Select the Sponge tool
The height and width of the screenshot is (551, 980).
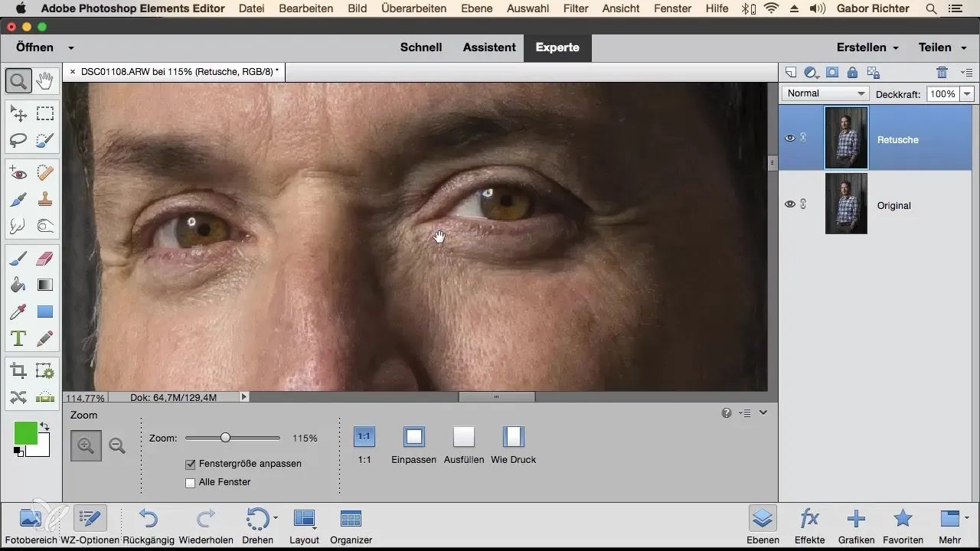point(45,226)
